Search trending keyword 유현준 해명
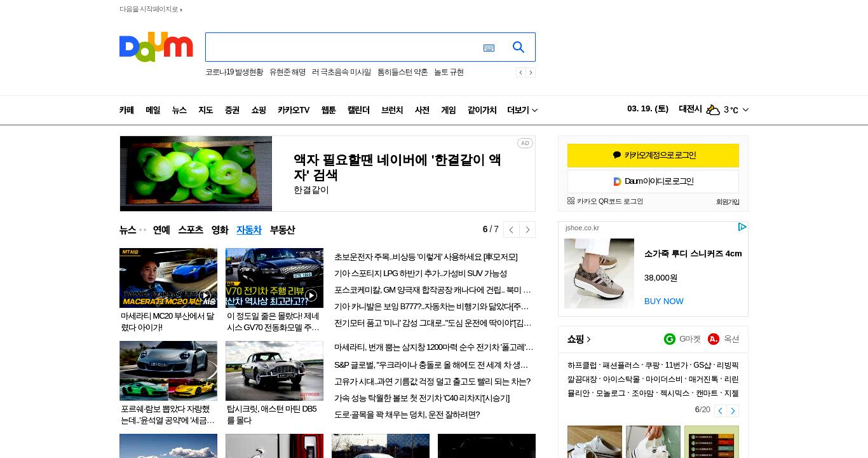 click(x=287, y=73)
